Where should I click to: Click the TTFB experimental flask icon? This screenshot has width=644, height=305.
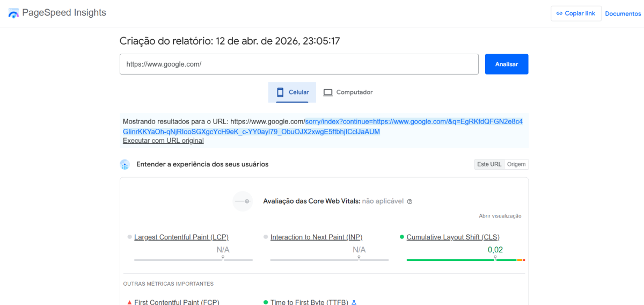click(354, 302)
